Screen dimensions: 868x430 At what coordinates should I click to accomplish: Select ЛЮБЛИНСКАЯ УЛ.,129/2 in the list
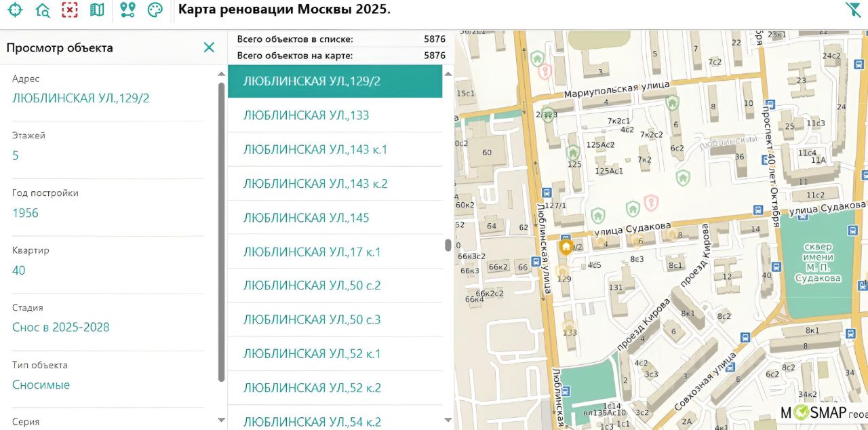[335, 81]
